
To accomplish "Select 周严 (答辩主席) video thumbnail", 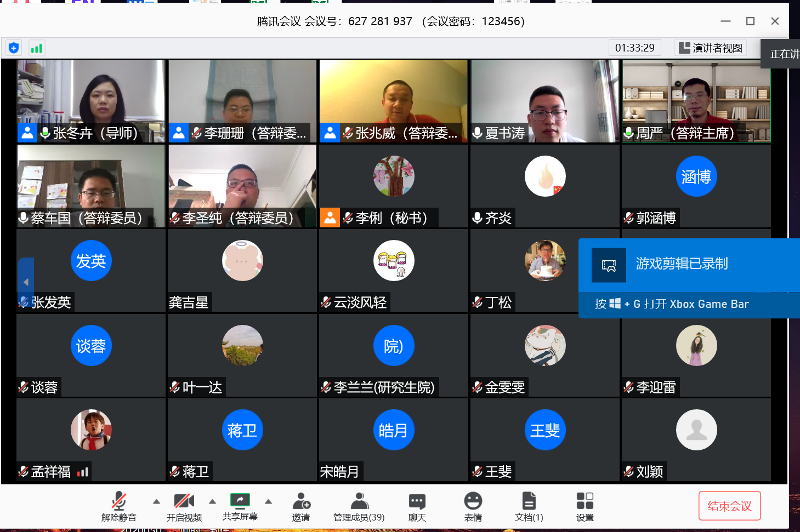I will [x=696, y=101].
